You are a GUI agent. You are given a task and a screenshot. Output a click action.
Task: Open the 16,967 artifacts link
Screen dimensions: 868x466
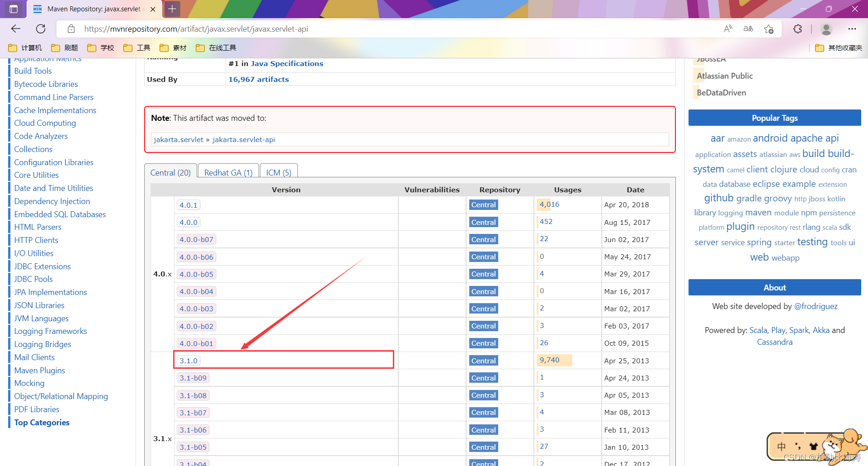[x=259, y=79]
